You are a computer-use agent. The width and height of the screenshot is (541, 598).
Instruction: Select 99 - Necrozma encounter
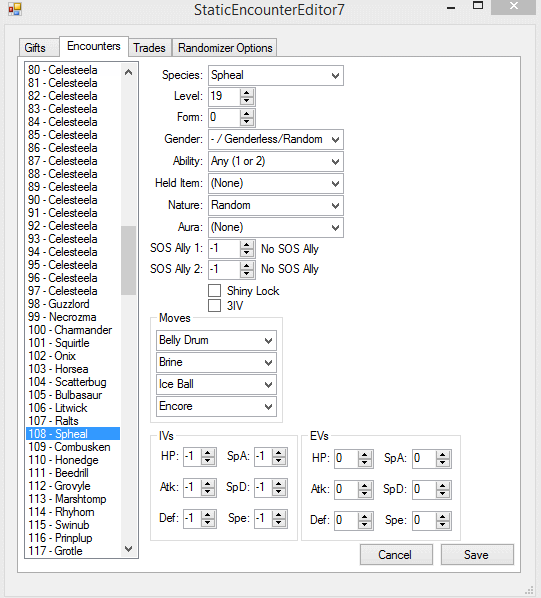(73, 317)
